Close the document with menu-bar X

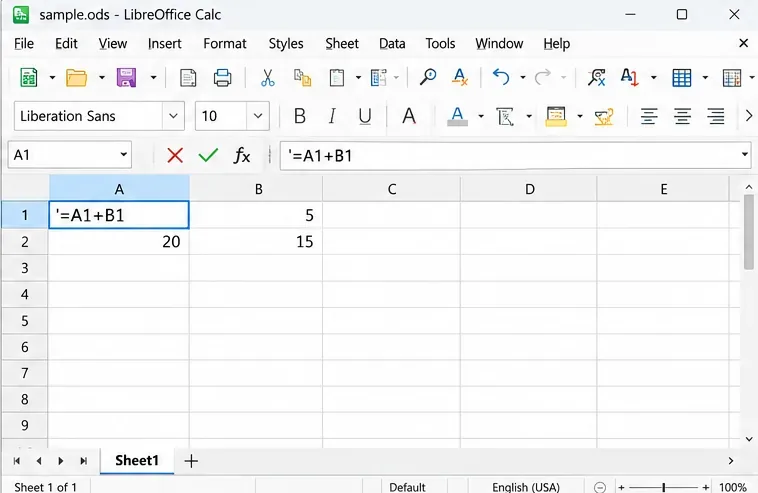(743, 44)
